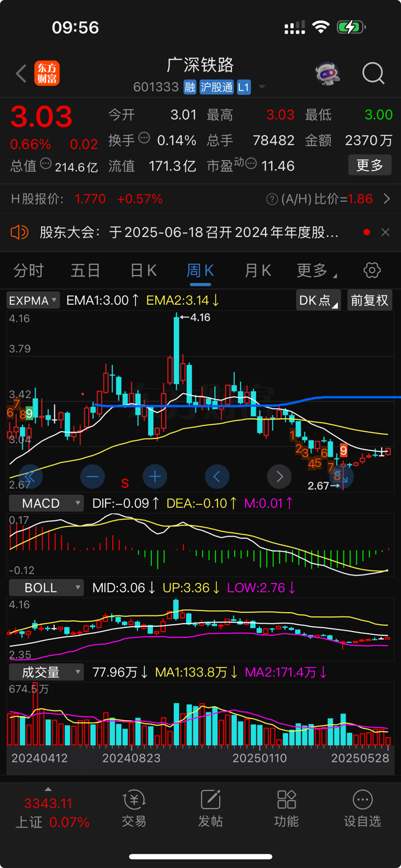Open H股 details chevron
Image resolution: width=401 pixels, height=868 pixels.
click(387, 199)
